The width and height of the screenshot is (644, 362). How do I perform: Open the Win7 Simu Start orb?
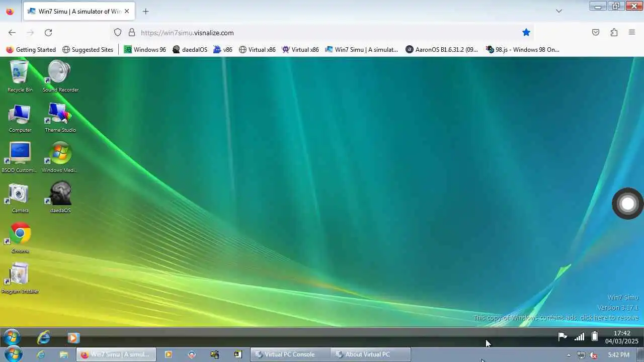11,337
